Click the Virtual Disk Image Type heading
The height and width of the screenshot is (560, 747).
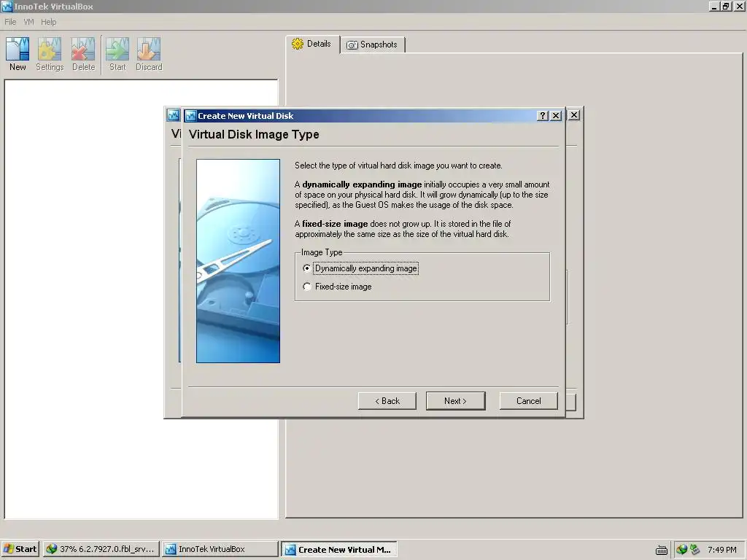(254, 134)
